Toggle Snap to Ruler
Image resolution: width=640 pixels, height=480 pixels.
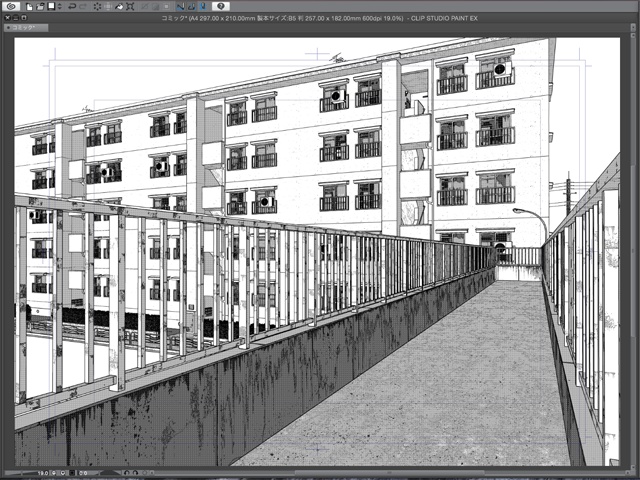point(181,6)
